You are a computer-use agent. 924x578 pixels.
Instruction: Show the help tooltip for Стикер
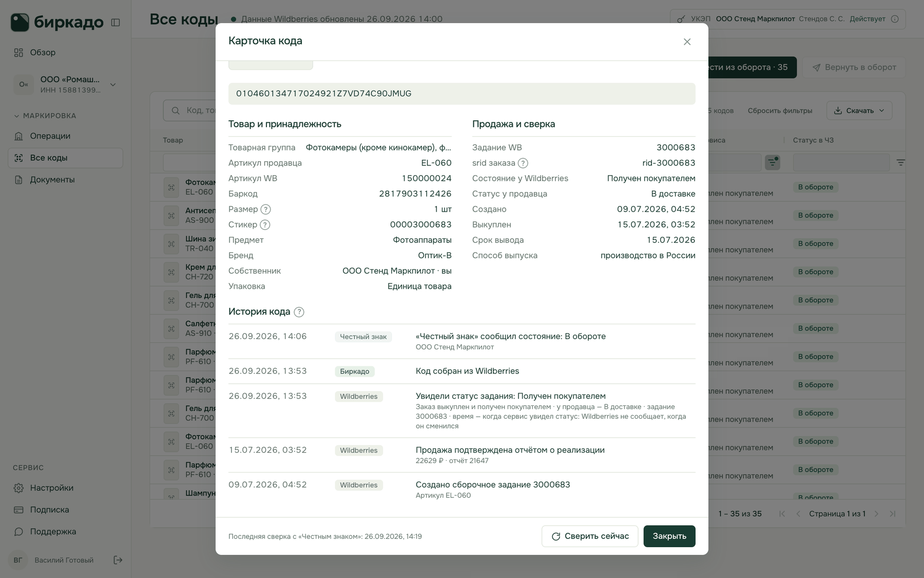click(265, 225)
